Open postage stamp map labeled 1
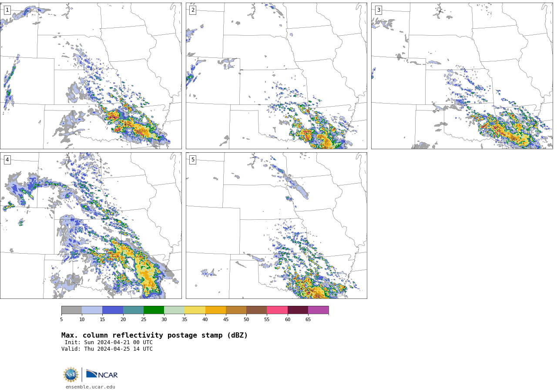557x392 pixels. (91, 76)
